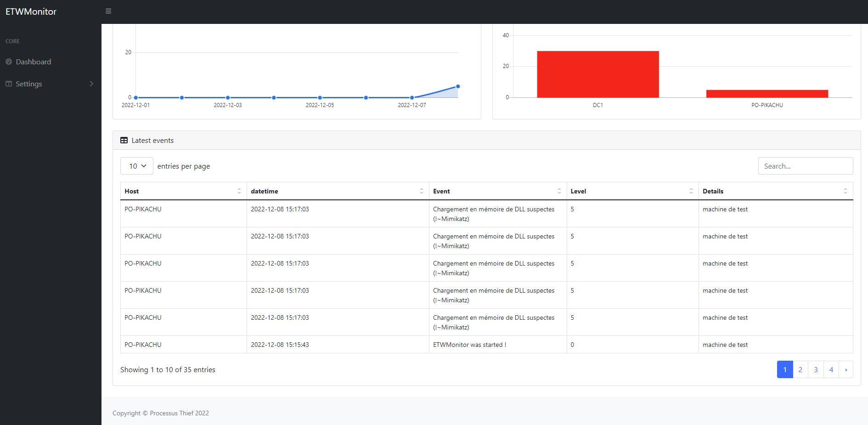Click the Level column header text

point(578,191)
